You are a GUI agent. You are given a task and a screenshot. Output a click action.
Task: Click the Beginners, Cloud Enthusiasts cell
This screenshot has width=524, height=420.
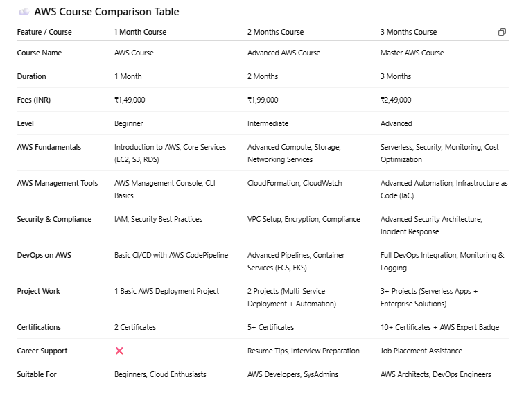tap(160, 374)
